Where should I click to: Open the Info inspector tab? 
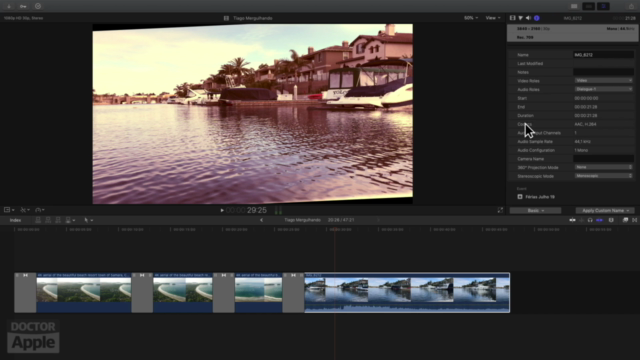coord(537,18)
